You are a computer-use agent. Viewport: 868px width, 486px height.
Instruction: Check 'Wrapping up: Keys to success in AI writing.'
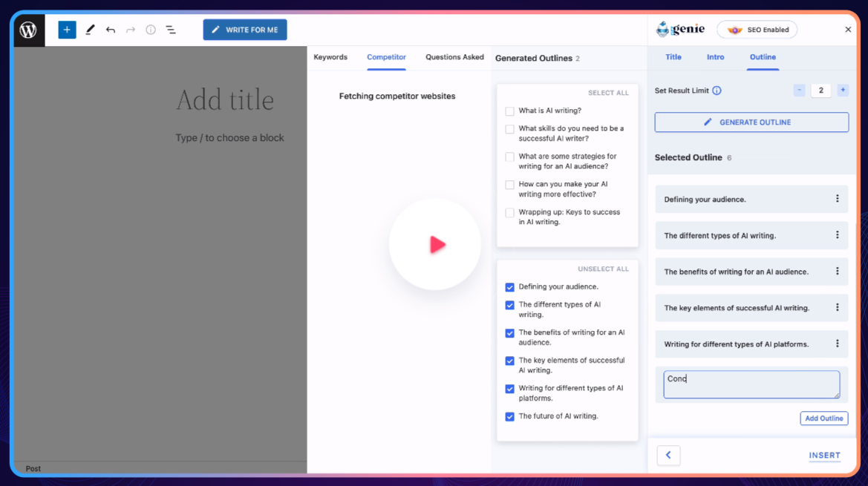pyautogui.click(x=509, y=212)
